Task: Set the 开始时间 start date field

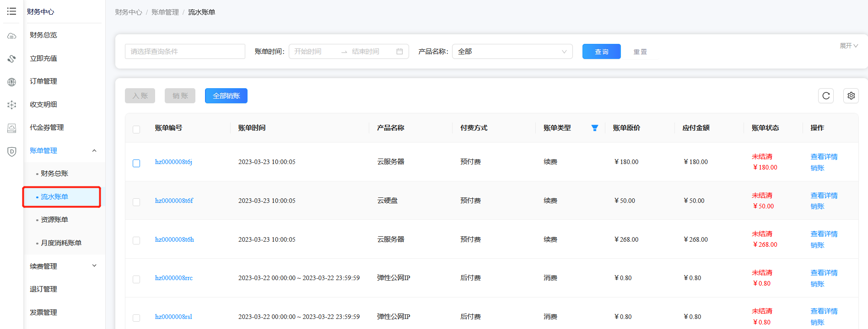Action: tap(314, 52)
